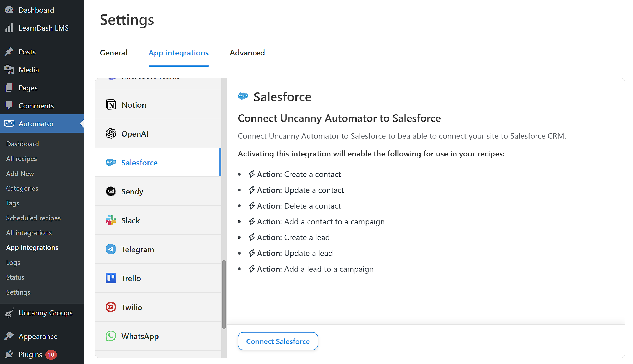The image size is (633, 364).
Task: Click the Salesforce cloud icon beside panel heading
Action: coord(243,96)
